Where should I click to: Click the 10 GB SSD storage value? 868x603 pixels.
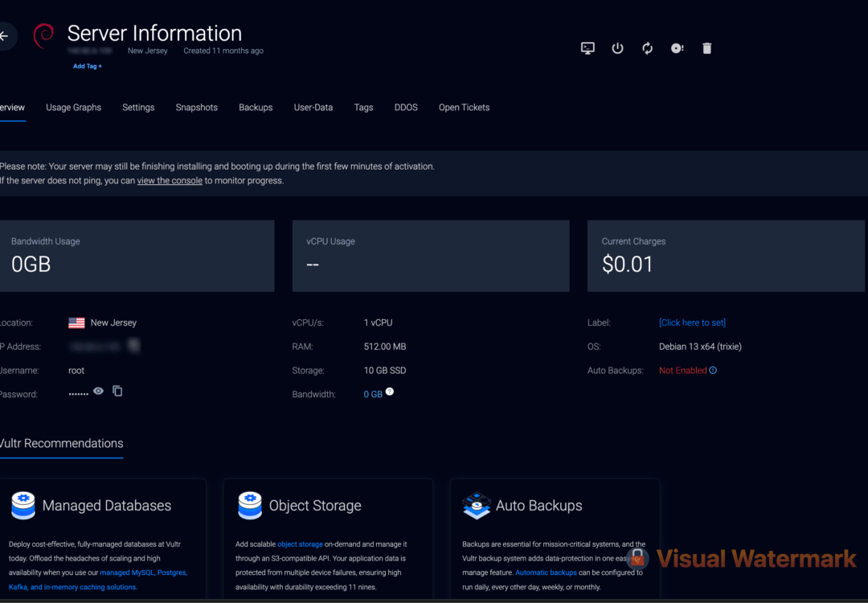385,371
